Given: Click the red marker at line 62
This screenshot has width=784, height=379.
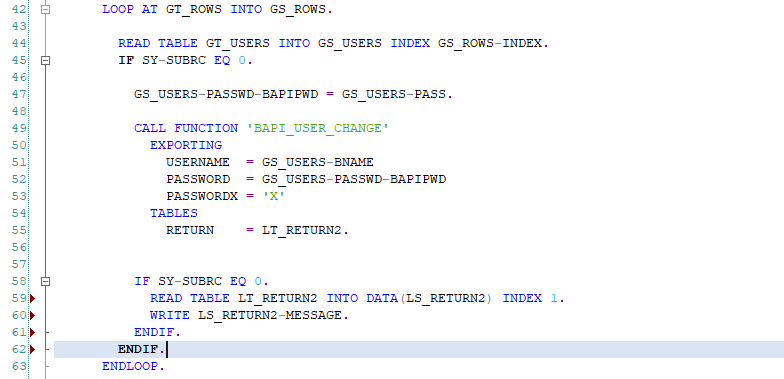Looking at the screenshot, I should pos(33,350).
